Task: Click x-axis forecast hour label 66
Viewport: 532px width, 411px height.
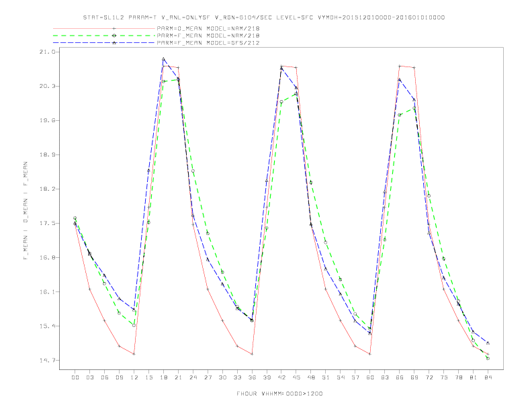Action: [400, 377]
